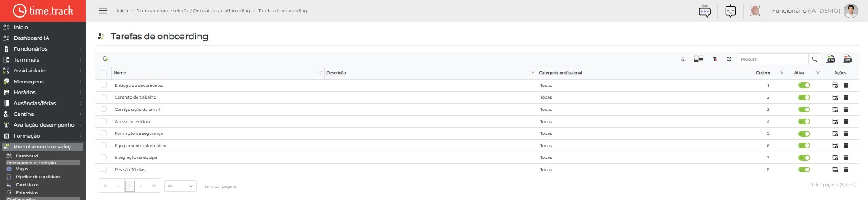868x200 pixels.
Task: Delete the Entrega de documentos task
Action: [x=846, y=85]
